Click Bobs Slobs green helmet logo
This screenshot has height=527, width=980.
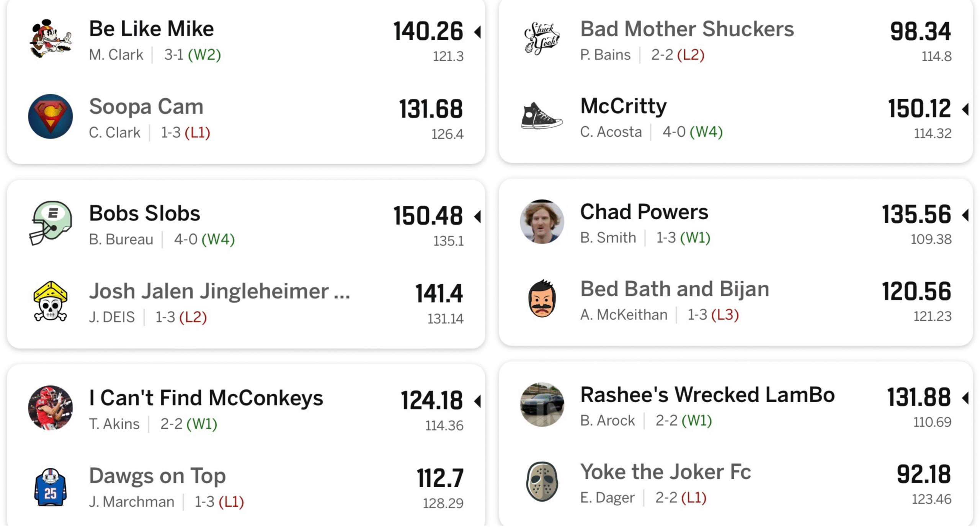[51, 223]
